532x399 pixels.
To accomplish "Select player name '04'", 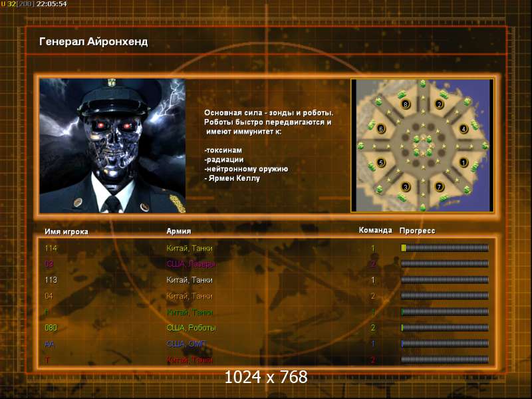I will (x=49, y=296).
